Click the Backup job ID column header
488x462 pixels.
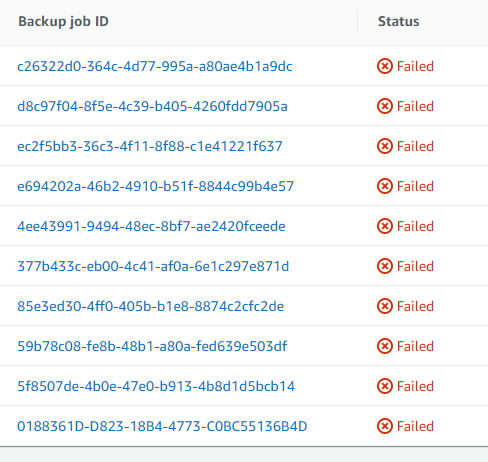click(x=63, y=22)
